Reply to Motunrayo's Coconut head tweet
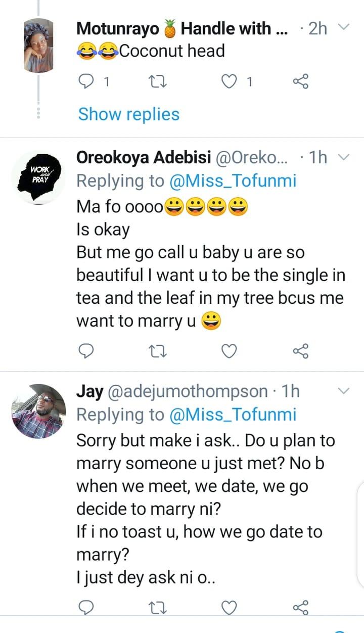The height and width of the screenshot is (633, 364). click(x=86, y=81)
